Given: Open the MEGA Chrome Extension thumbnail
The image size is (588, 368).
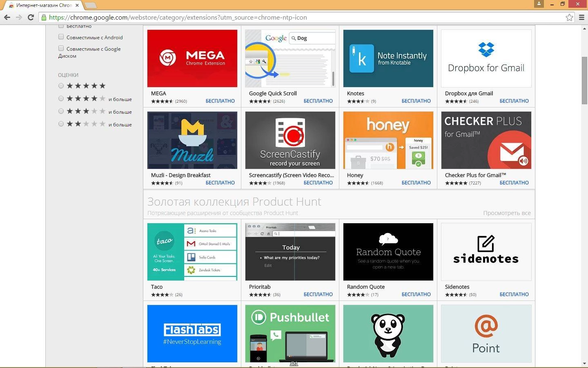Looking at the screenshot, I should tap(192, 58).
